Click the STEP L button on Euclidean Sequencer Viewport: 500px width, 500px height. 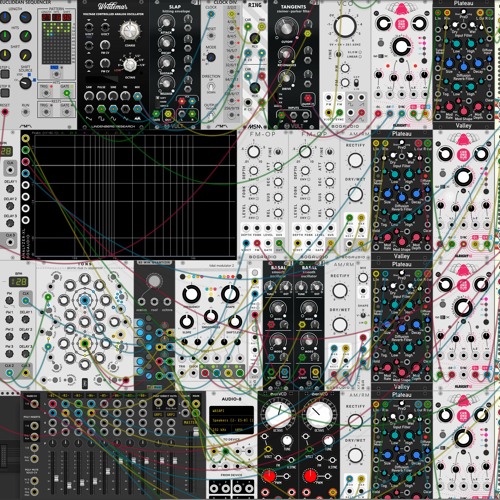(x=5, y=74)
